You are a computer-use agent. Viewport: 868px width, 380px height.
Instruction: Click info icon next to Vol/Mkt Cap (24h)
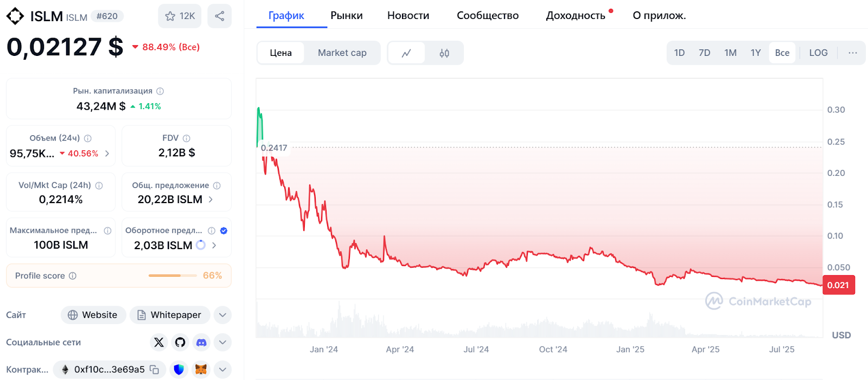tap(99, 186)
